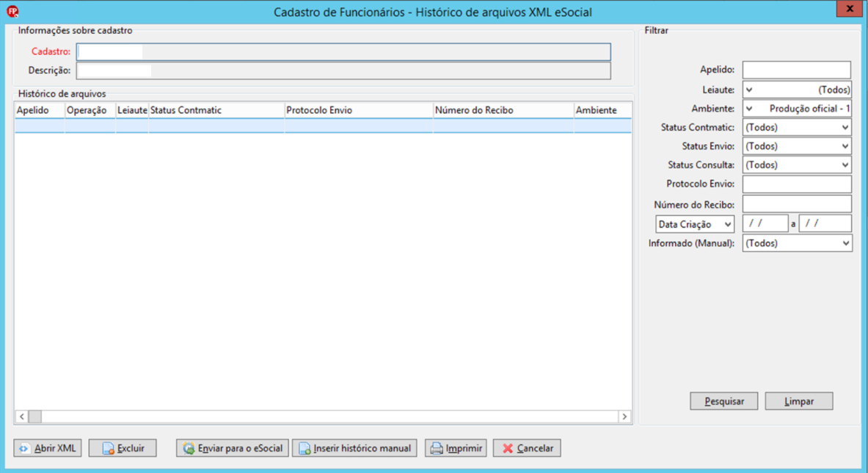The image size is (868, 473).
Task: Click the Excluir button
Action: [123, 448]
